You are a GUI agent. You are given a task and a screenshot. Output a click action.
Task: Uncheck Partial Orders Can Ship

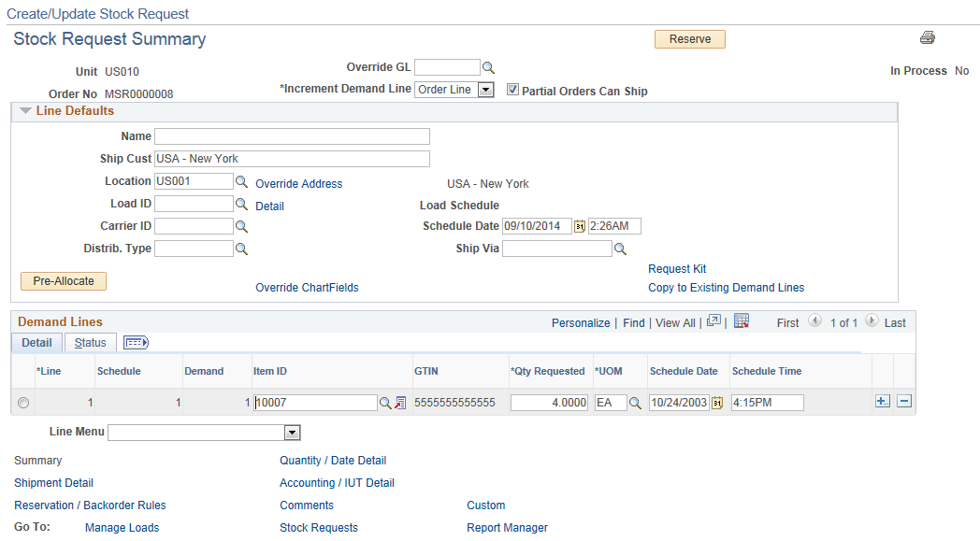pyautogui.click(x=513, y=90)
